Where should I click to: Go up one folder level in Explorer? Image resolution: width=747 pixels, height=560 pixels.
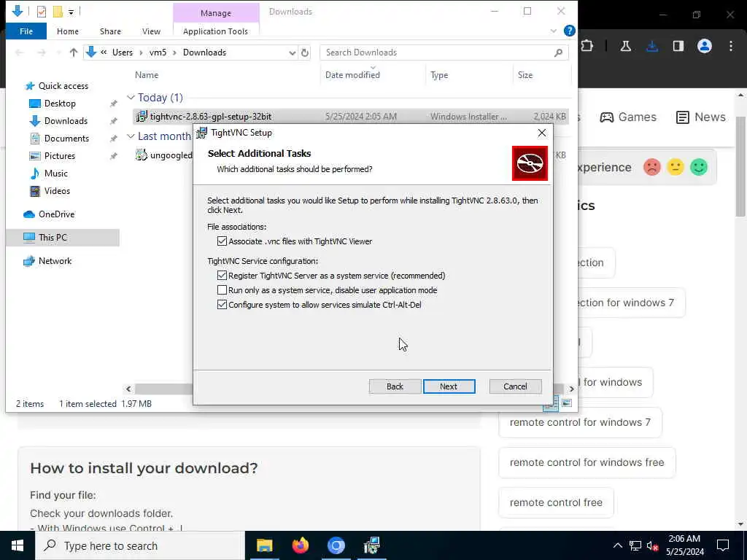coord(74,52)
